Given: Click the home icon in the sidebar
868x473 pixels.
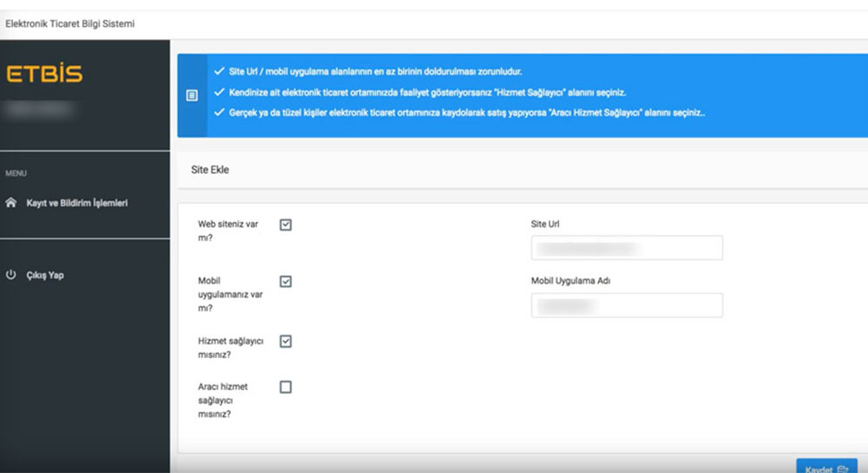Looking at the screenshot, I should [x=11, y=203].
